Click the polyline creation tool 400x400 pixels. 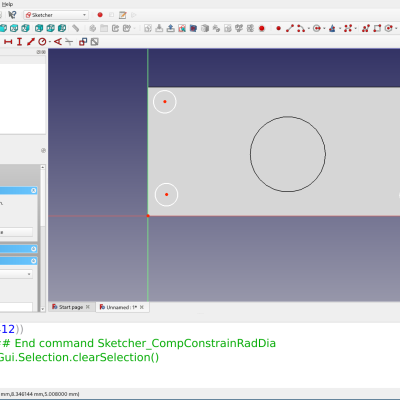366,28
